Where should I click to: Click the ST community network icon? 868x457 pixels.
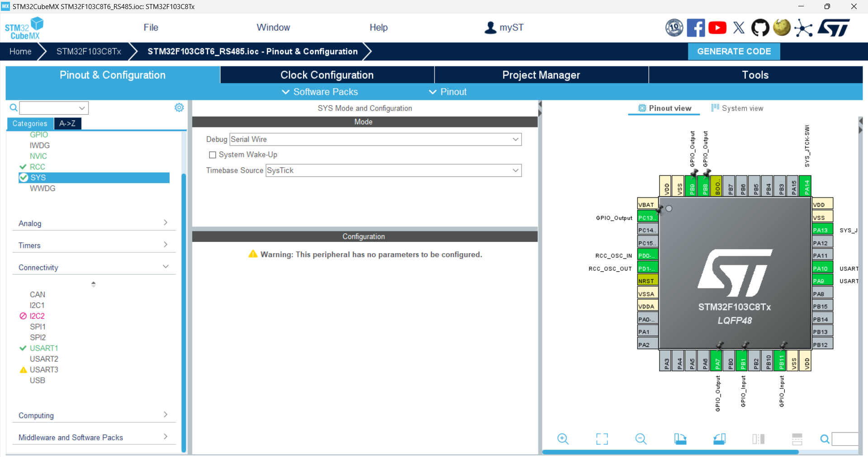click(803, 28)
